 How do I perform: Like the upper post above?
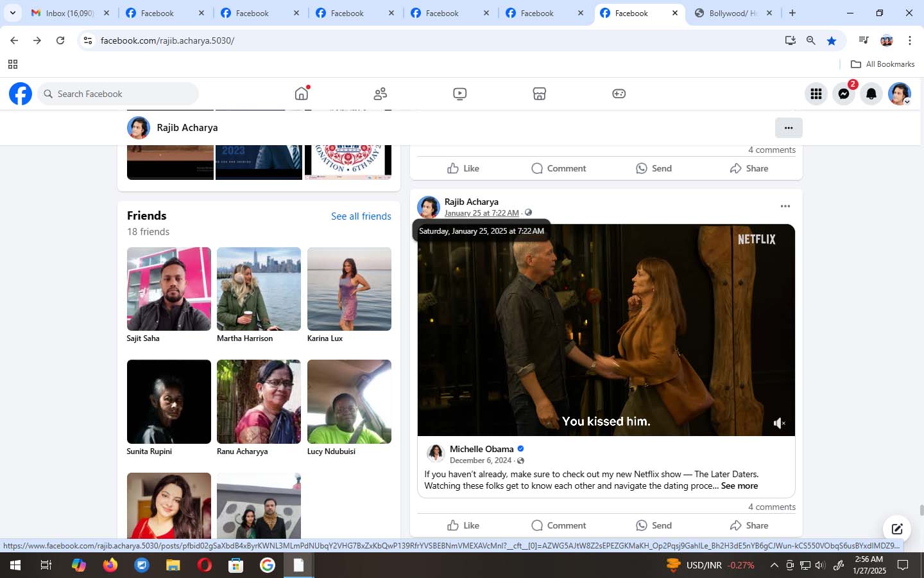[x=463, y=168]
